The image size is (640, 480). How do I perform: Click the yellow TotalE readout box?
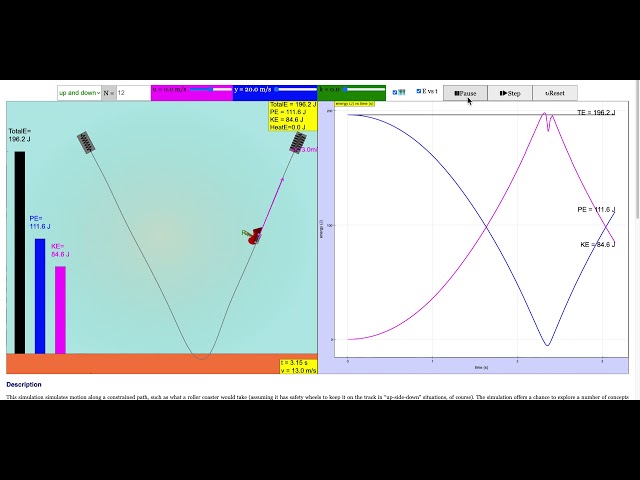click(x=293, y=116)
